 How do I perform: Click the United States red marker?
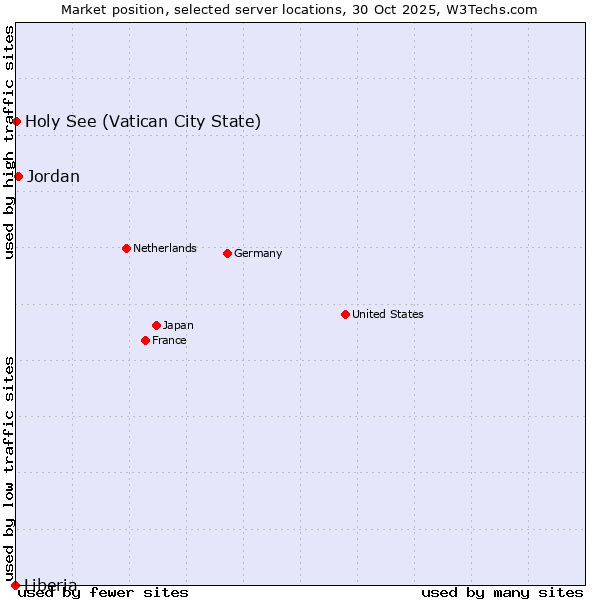[x=345, y=314]
